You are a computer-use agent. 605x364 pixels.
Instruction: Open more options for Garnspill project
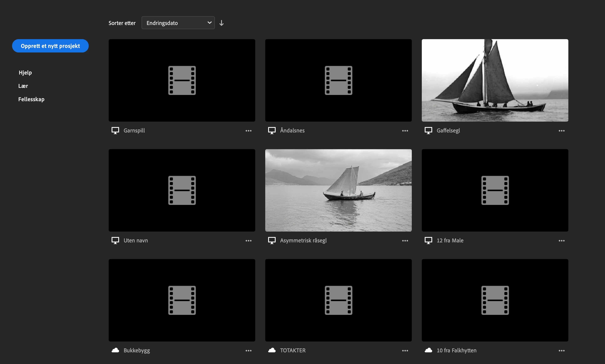[248, 131]
